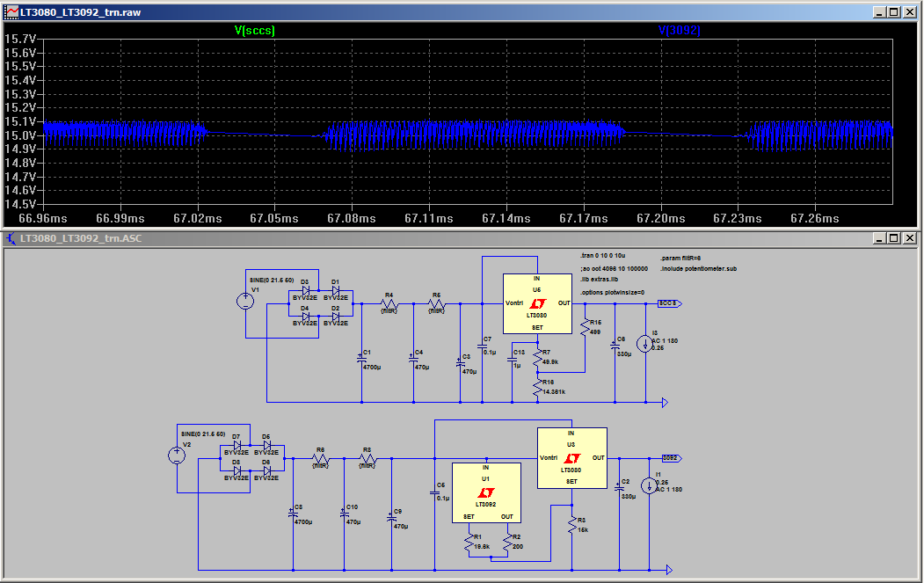Click the 67.11ms label on the time axis
Viewport: 924px width, 583px height.
pyautogui.click(x=429, y=218)
